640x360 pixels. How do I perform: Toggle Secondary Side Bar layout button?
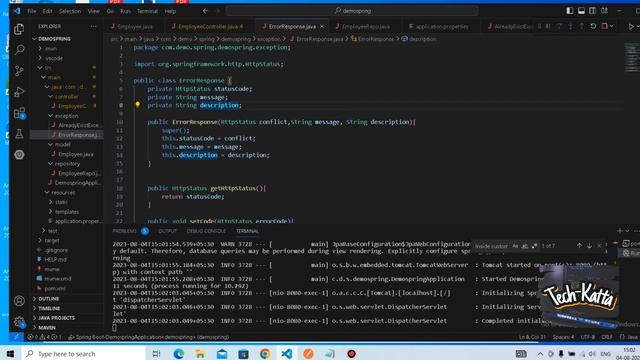click(593, 11)
